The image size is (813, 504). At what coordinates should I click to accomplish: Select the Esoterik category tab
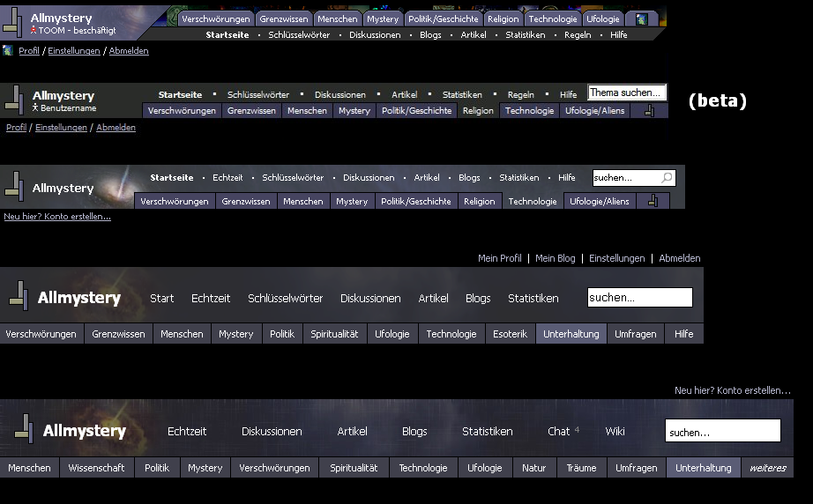point(510,334)
